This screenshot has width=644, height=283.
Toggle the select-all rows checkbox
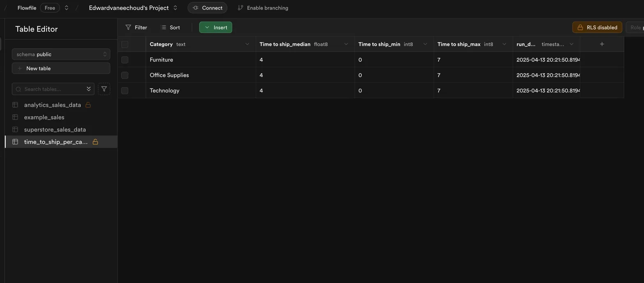click(125, 44)
